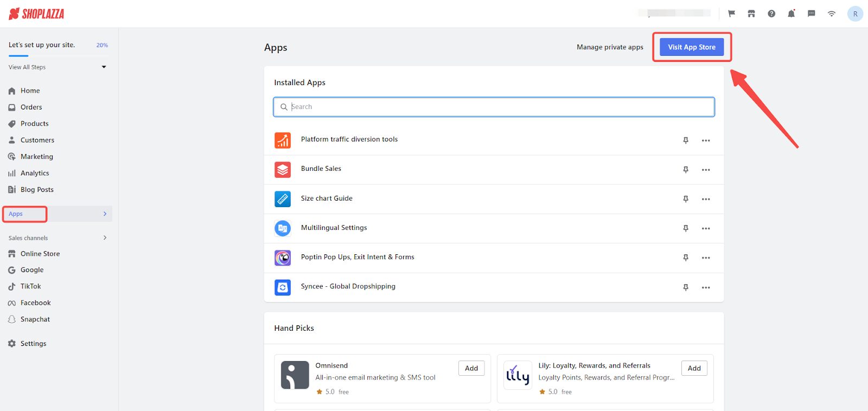The width and height of the screenshot is (868, 411).
Task: Open more options for Bundle Sales
Action: click(x=706, y=170)
